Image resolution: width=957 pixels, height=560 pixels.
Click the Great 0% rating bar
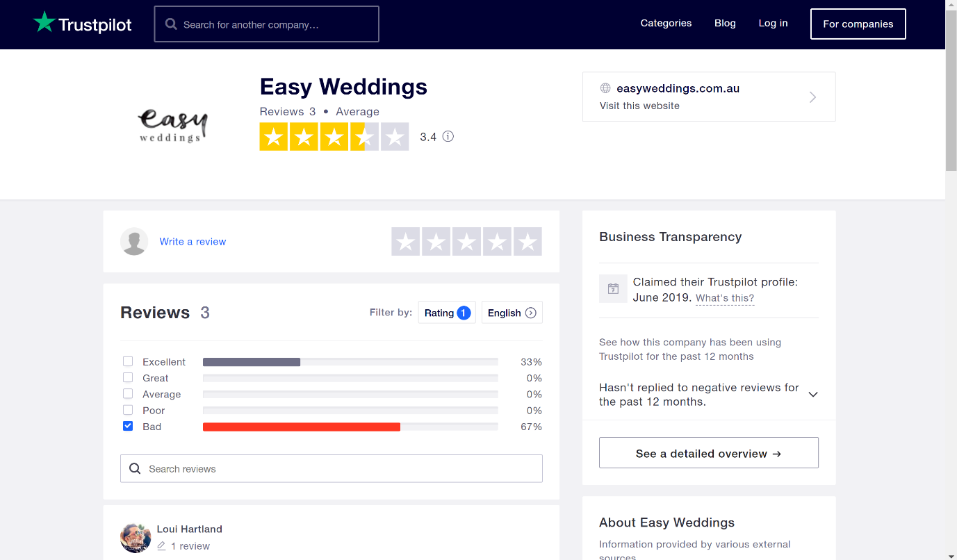350,378
